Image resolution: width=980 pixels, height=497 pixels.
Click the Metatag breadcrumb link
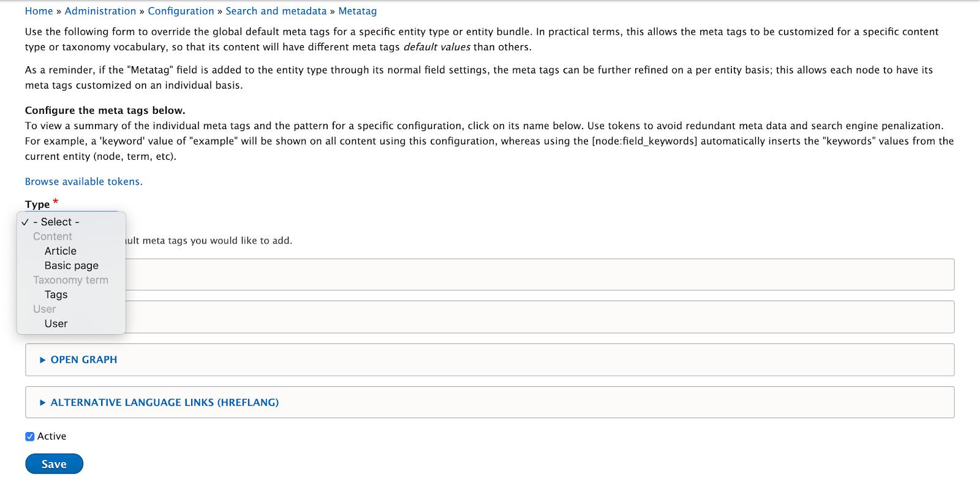pos(357,11)
